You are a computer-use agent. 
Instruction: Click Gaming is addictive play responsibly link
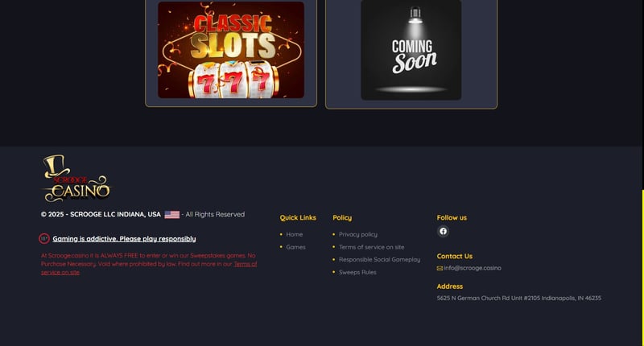point(124,239)
